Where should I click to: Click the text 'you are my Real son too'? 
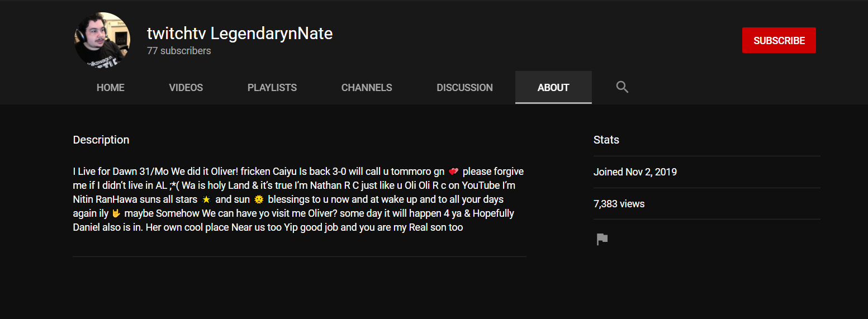click(x=411, y=227)
